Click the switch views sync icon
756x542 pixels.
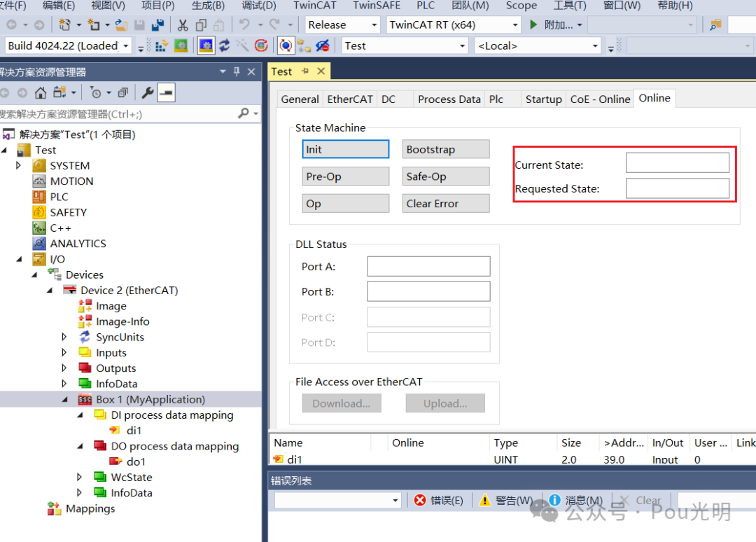tap(59, 92)
